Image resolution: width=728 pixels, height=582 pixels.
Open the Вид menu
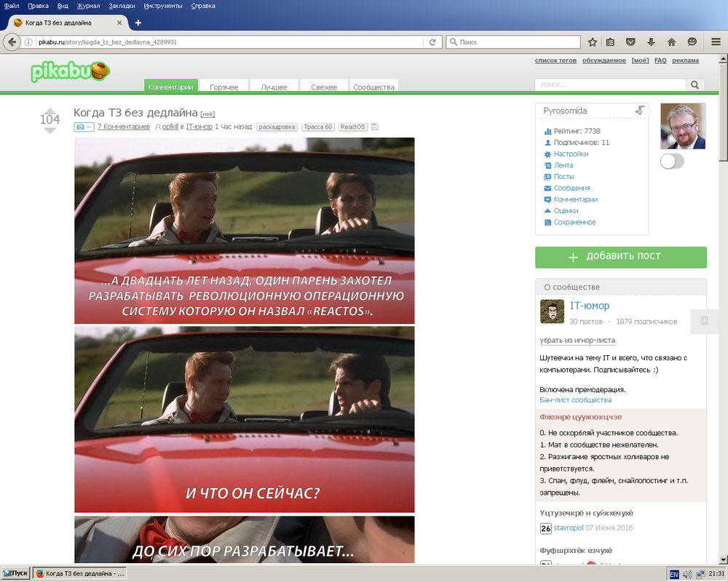(x=63, y=6)
